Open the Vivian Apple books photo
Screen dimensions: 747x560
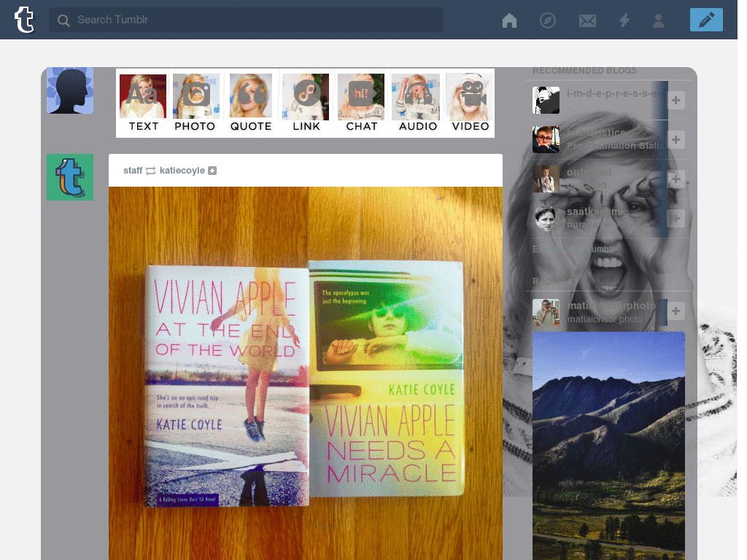306,373
